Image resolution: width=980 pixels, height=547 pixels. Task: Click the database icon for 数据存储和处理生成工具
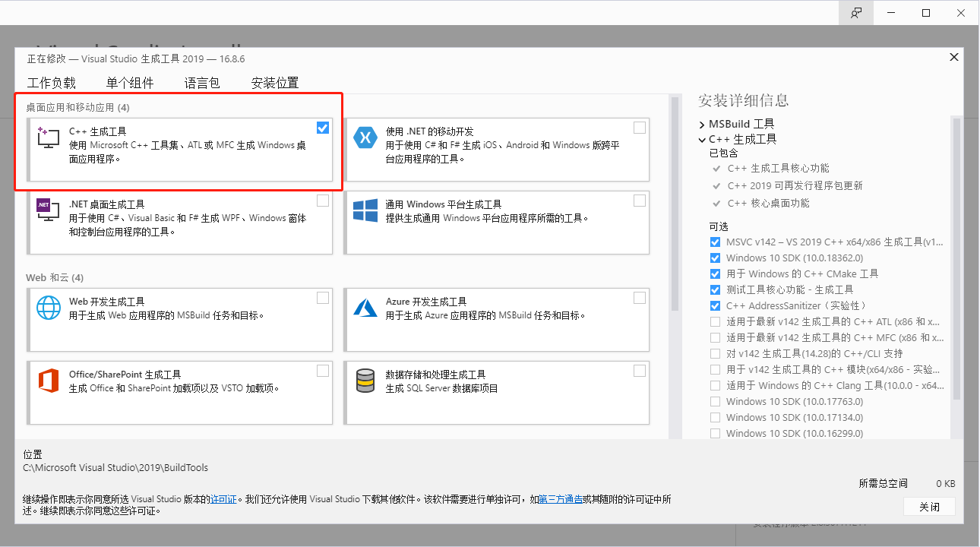click(365, 381)
